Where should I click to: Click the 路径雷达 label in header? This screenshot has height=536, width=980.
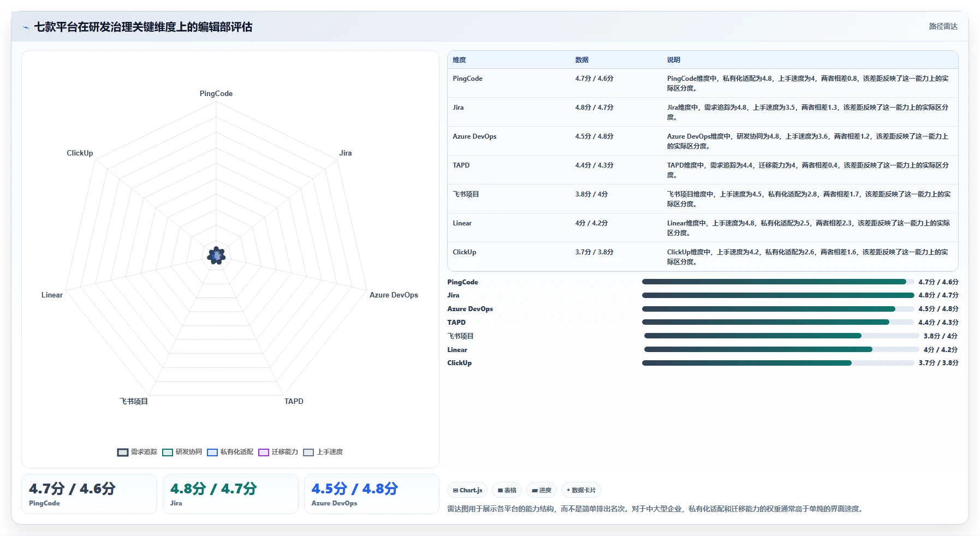(x=943, y=26)
